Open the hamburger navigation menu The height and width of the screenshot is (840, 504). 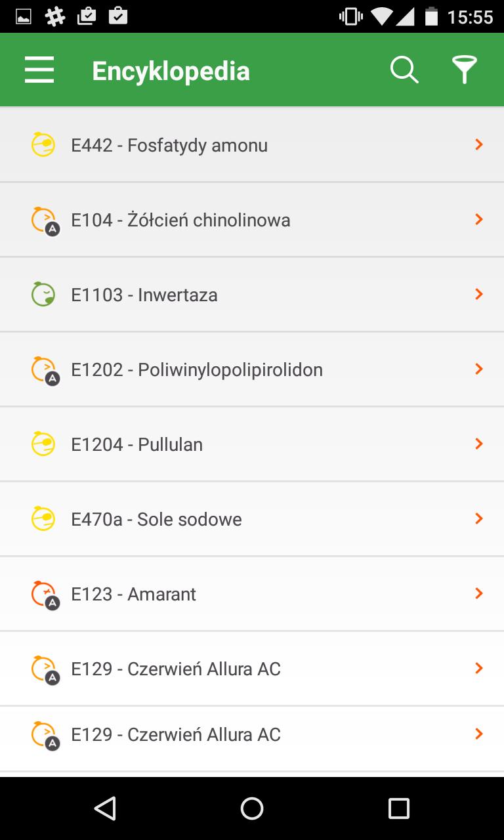point(39,70)
